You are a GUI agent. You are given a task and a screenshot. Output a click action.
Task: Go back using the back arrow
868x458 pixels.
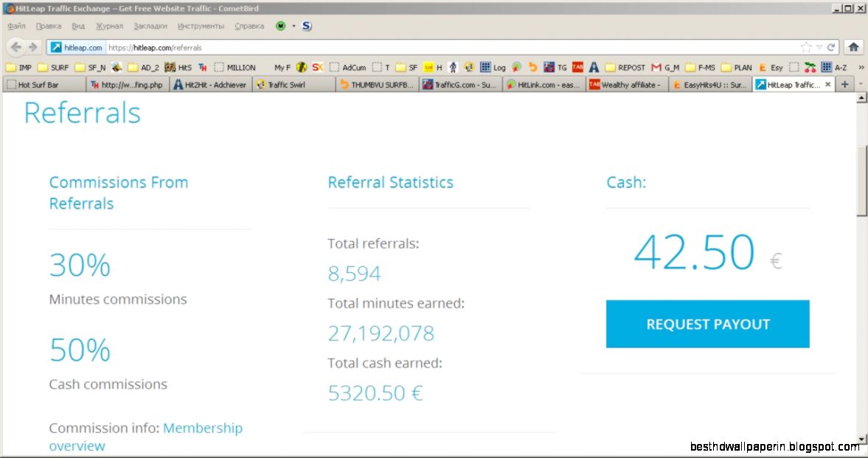click(15, 46)
